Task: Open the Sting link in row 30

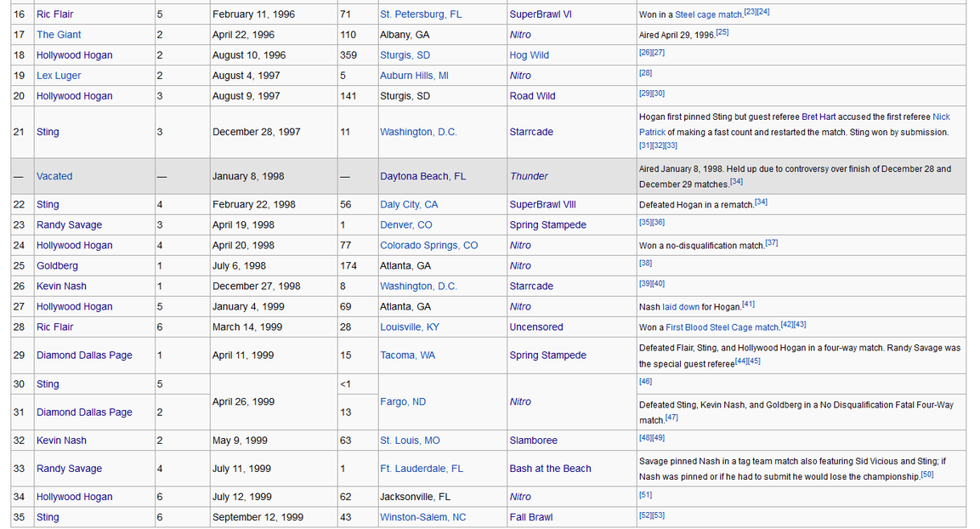Action: pyautogui.click(x=48, y=384)
